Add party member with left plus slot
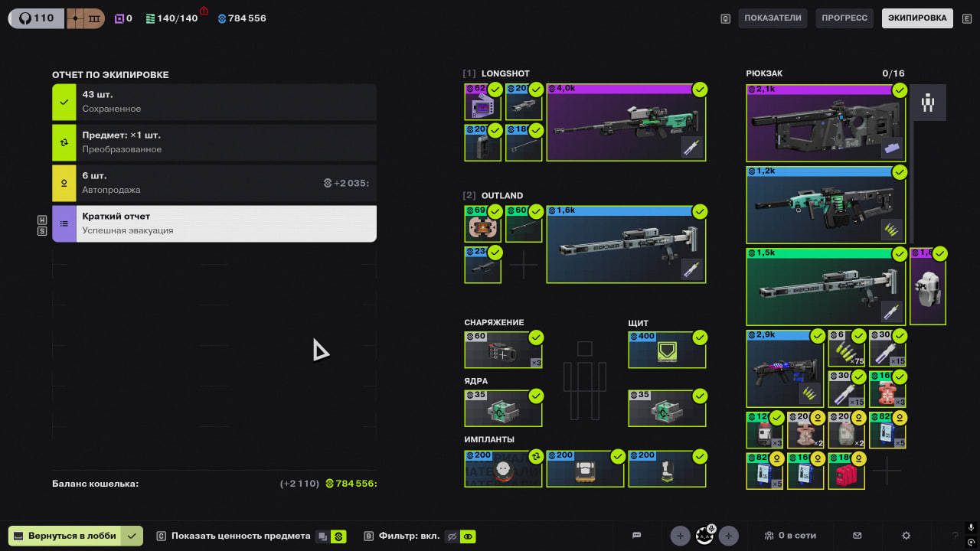This screenshot has height=551, width=980. click(x=680, y=536)
